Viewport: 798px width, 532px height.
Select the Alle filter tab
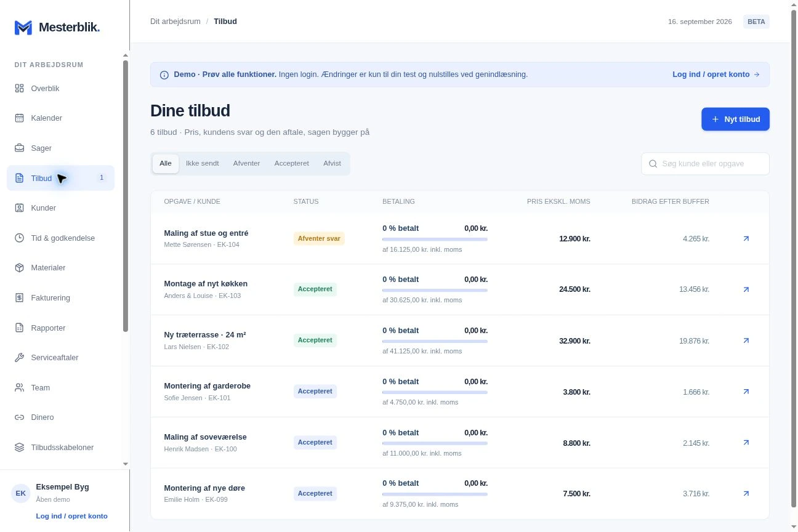(x=166, y=164)
